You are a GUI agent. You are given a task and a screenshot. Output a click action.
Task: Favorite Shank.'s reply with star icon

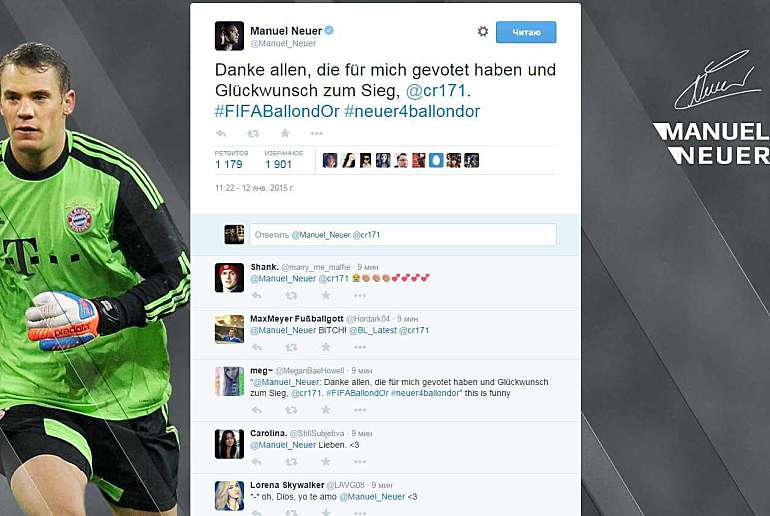[326, 295]
